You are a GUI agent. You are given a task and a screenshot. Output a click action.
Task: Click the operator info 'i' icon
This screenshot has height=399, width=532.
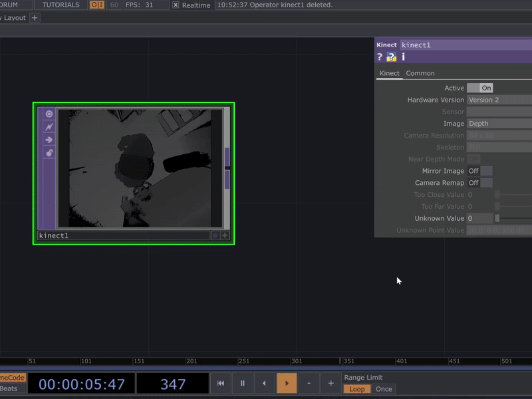(x=402, y=57)
